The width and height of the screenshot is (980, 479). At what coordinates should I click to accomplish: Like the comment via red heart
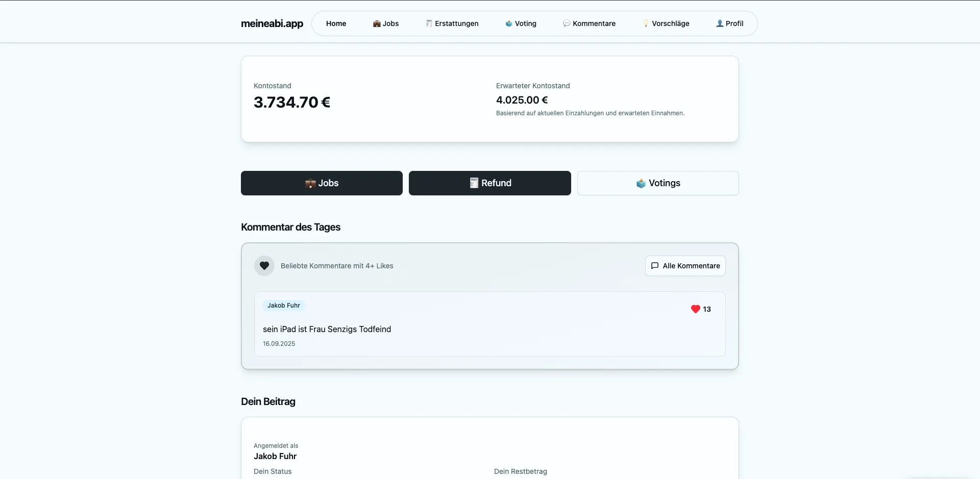695,309
